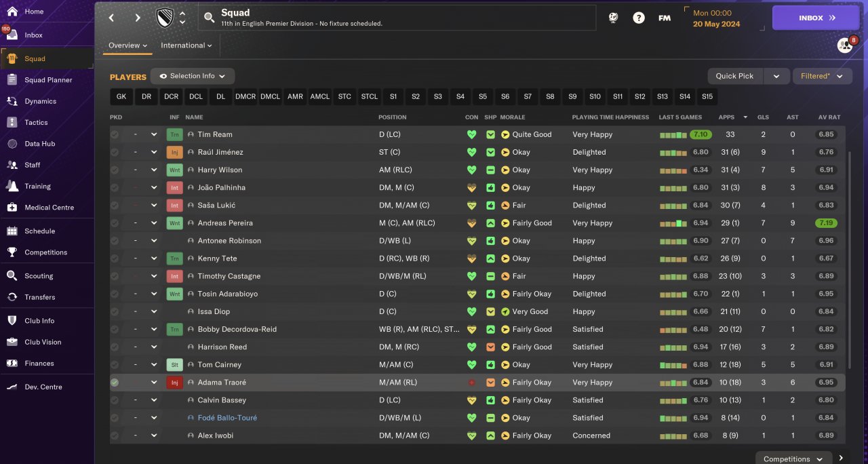Open the Tactics screen
The image size is (868, 464).
(x=36, y=122)
